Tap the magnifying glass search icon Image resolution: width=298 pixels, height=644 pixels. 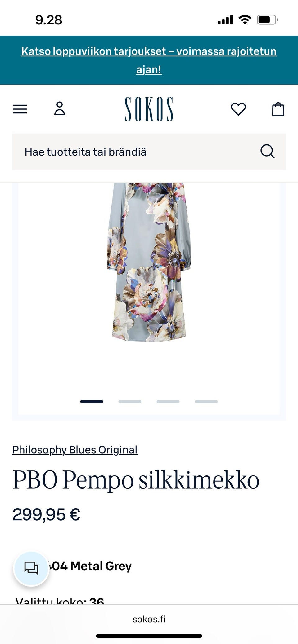[x=267, y=152]
